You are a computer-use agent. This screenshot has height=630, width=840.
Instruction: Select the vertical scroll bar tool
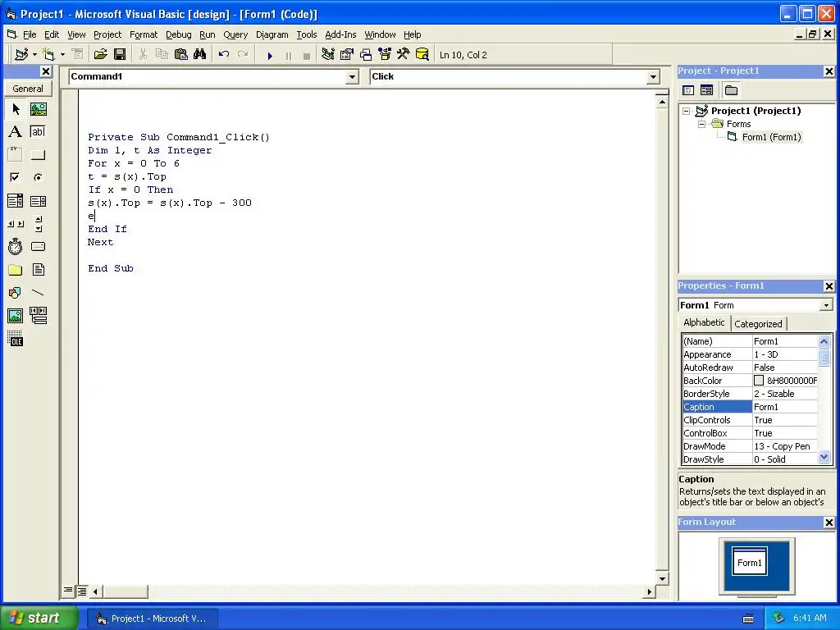[38, 224]
